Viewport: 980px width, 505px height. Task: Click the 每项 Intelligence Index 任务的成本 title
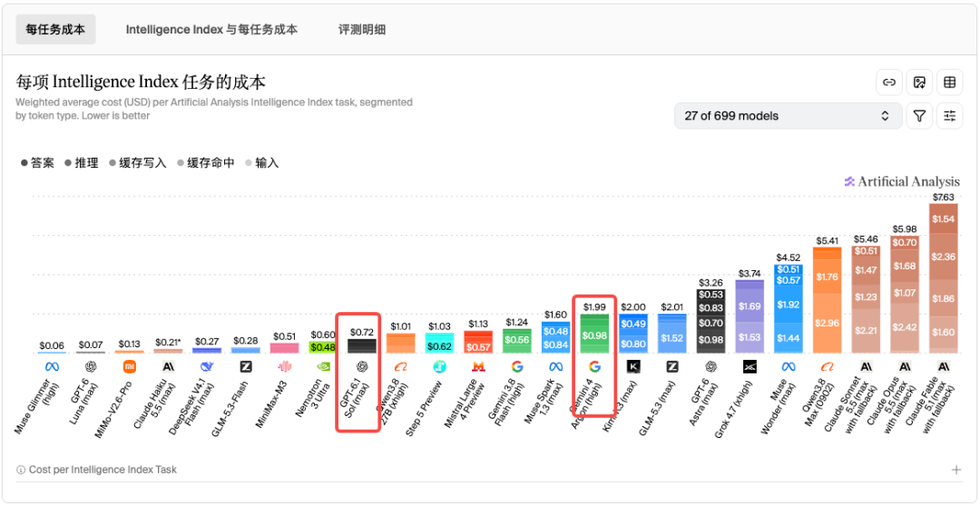point(141,83)
